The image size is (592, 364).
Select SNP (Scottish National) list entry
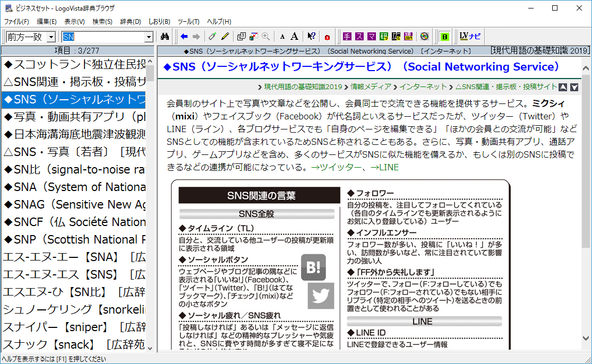pos(74,239)
